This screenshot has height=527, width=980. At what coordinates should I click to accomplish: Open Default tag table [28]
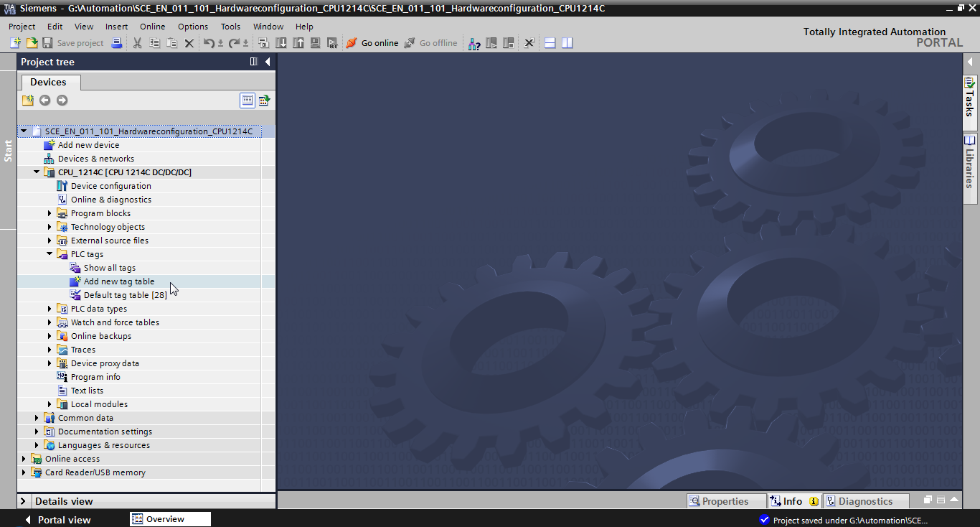(125, 295)
